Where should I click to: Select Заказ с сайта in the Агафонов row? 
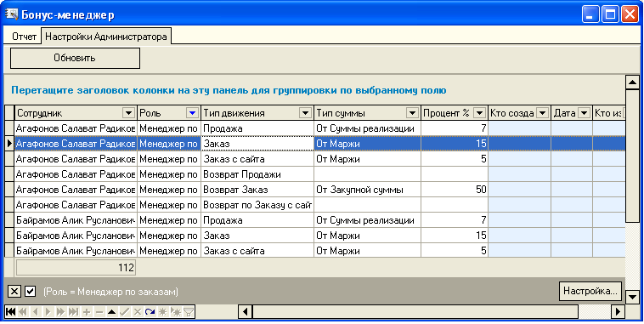click(x=257, y=159)
